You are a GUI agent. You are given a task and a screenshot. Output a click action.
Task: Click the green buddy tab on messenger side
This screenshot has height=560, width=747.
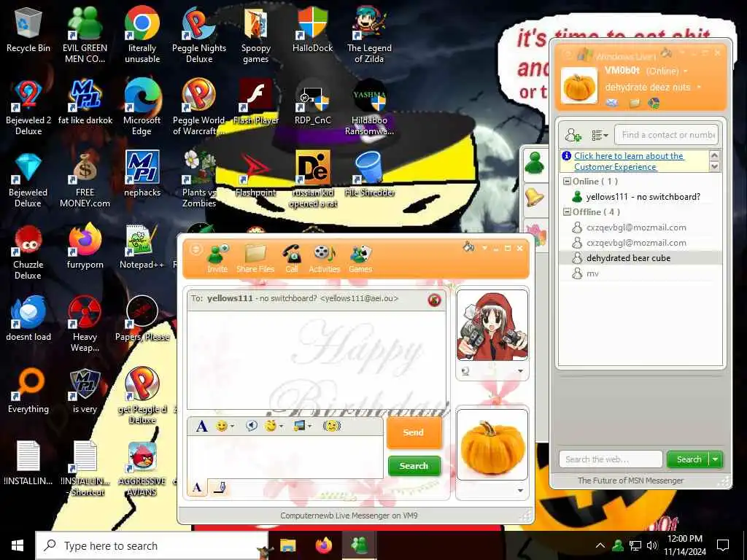(535, 163)
